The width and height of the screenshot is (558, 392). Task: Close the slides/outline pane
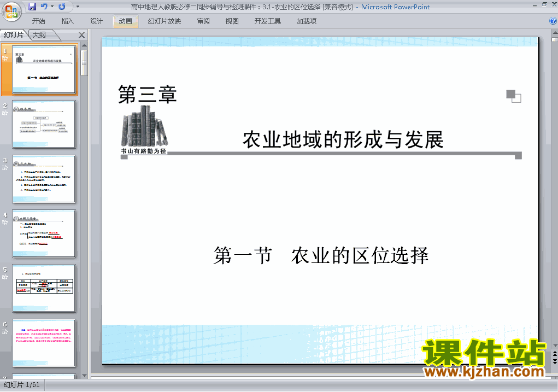pos(81,35)
